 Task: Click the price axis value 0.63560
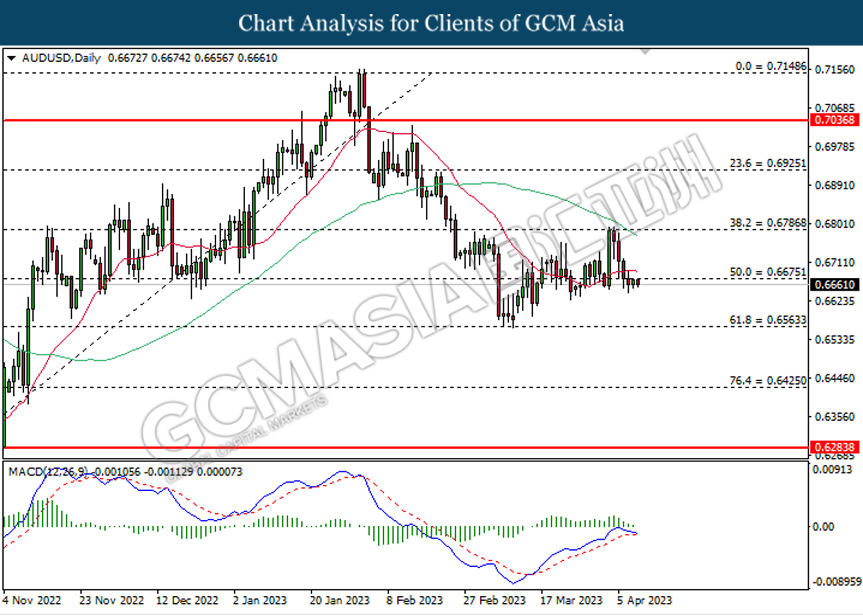click(x=835, y=416)
